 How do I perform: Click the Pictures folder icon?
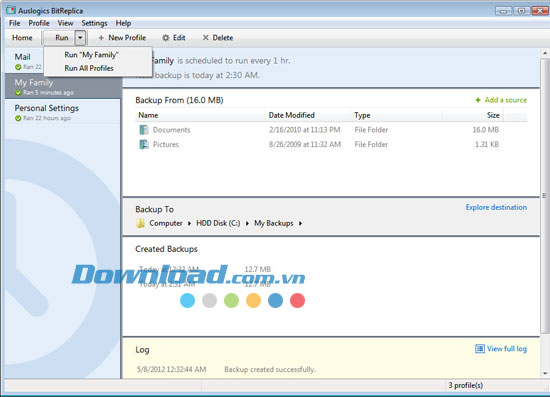[x=144, y=144]
